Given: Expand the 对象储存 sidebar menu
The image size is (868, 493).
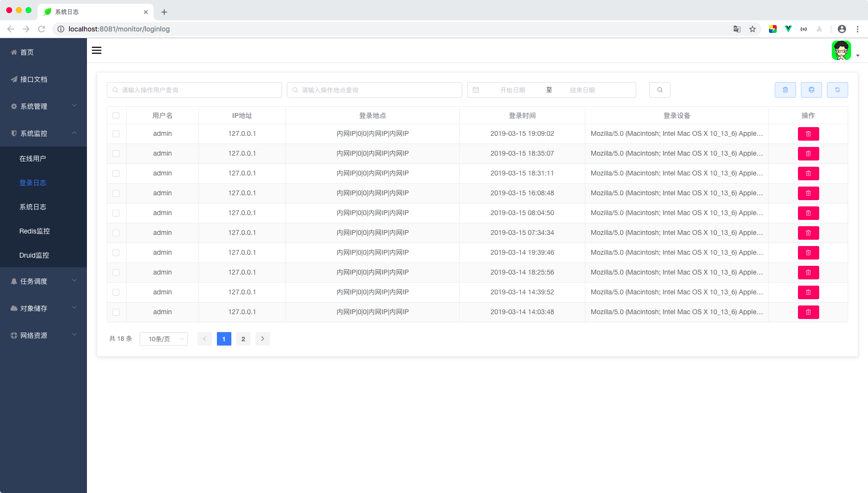Looking at the screenshot, I should [43, 308].
